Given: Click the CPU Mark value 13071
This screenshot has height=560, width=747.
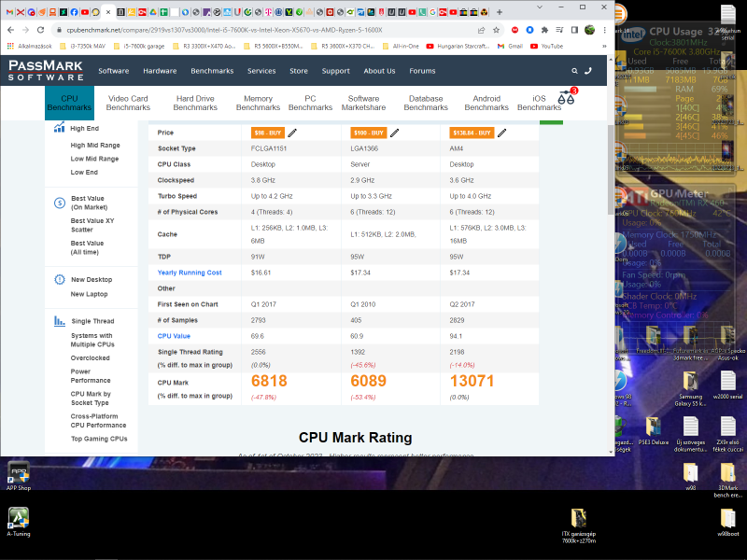Looking at the screenshot, I should tap(472, 381).
